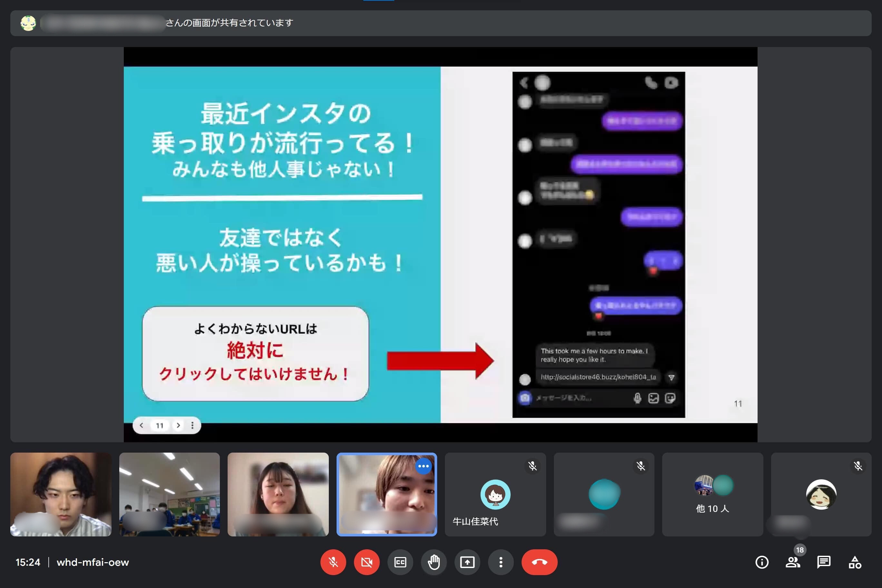Open blue three-dot options on highlighted participant tile
882x588 pixels.
[x=423, y=466]
